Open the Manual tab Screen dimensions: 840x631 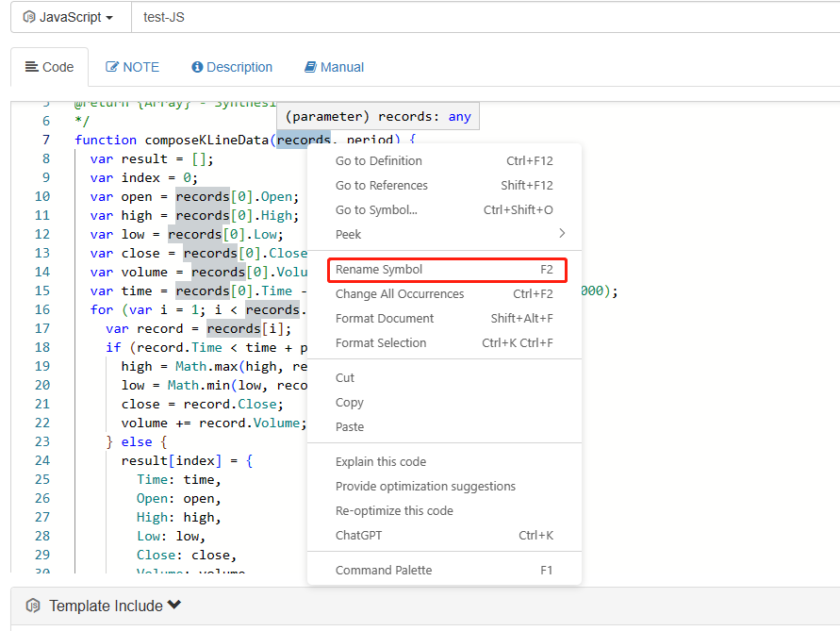(x=334, y=67)
